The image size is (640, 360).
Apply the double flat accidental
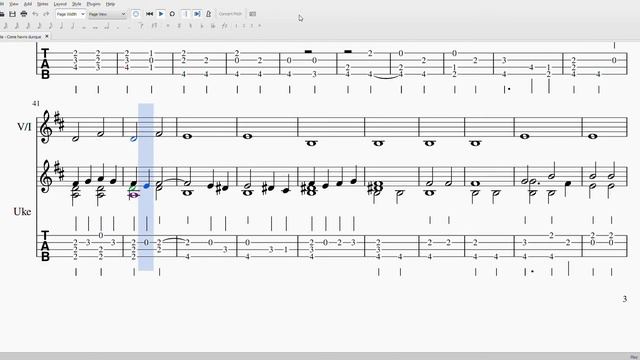(213, 26)
